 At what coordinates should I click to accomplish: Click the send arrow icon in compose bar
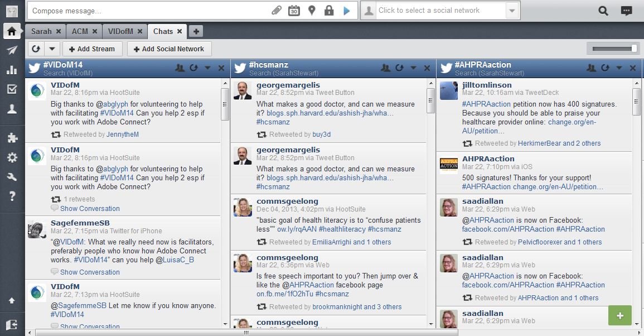pyautogui.click(x=347, y=11)
